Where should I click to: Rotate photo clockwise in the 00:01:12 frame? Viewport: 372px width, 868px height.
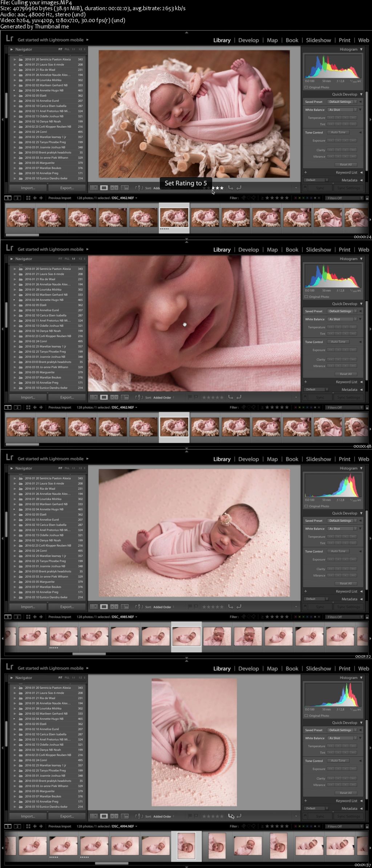(x=239, y=607)
